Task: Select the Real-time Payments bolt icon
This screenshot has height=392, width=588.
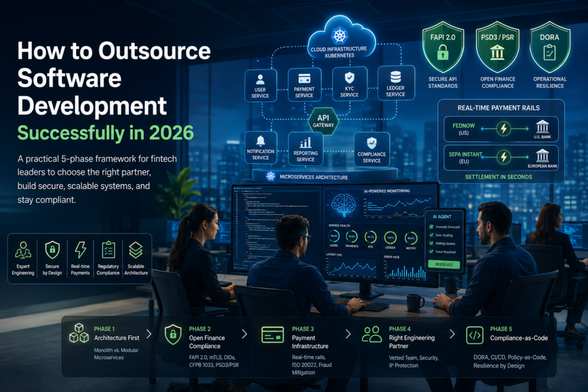Action: click(80, 250)
